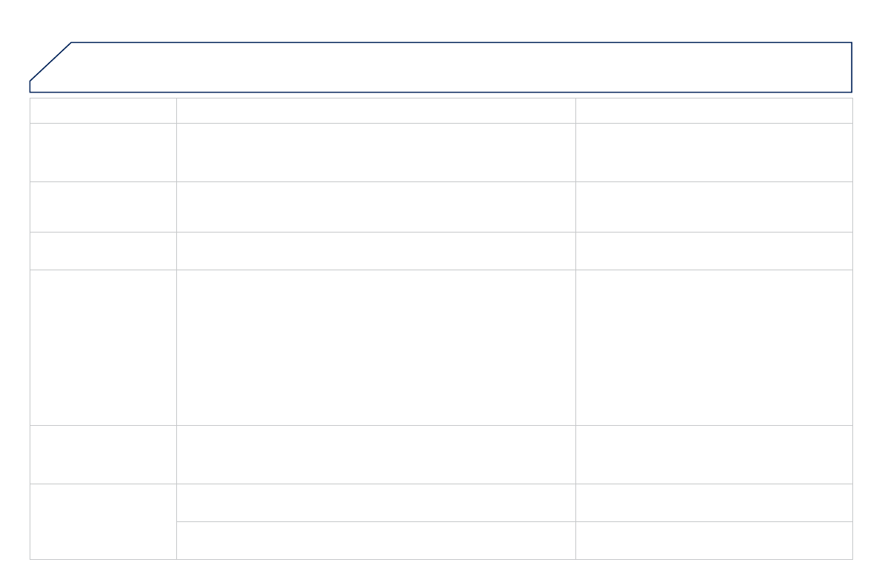The height and width of the screenshot is (588, 882).
Task: Click the bottom-most middle column cell
Action: pyautogui.click(x=375, y=540)
